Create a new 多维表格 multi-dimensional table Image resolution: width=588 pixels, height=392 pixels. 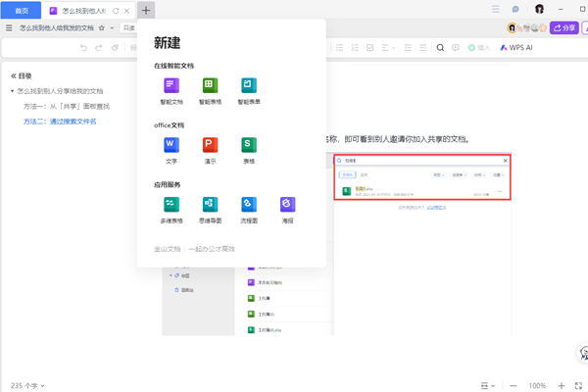(x=171, y=208)
